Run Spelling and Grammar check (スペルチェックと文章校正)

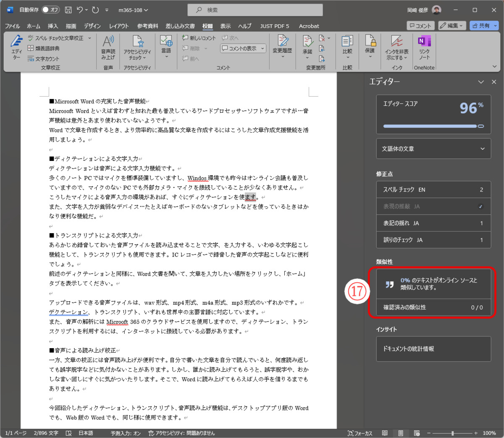[x=55, y=38]
